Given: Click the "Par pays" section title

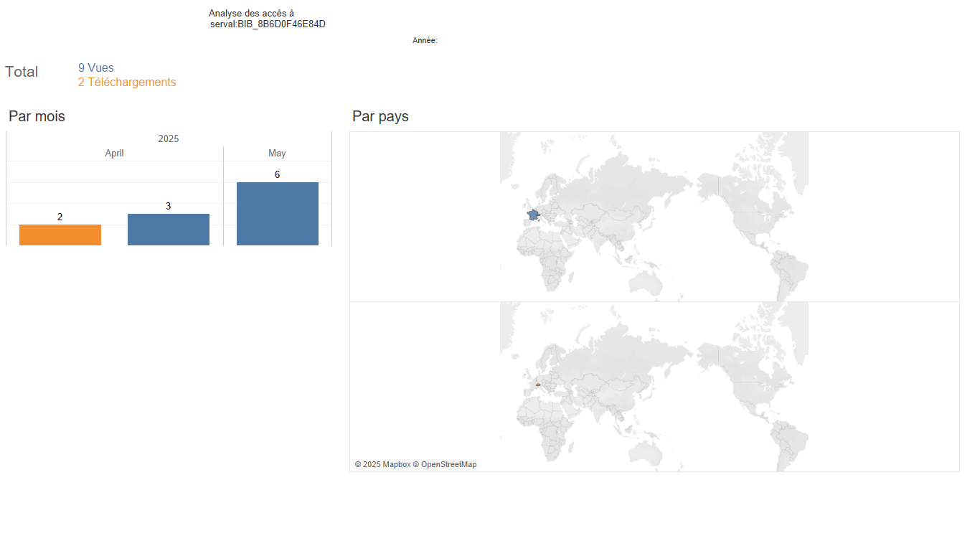Looking at the screenshot, I should pyautogui.click(x=380, y=116).
